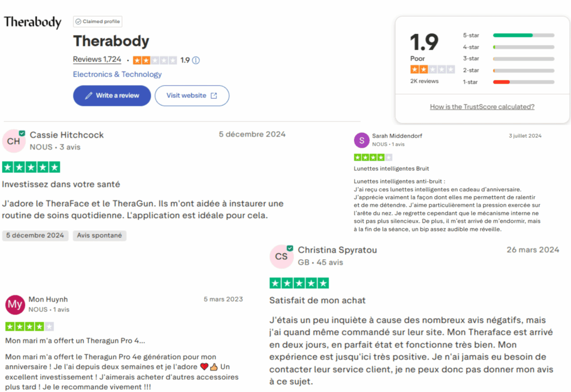Open How is the TrustScore calculated?

(x=482, y=107)
